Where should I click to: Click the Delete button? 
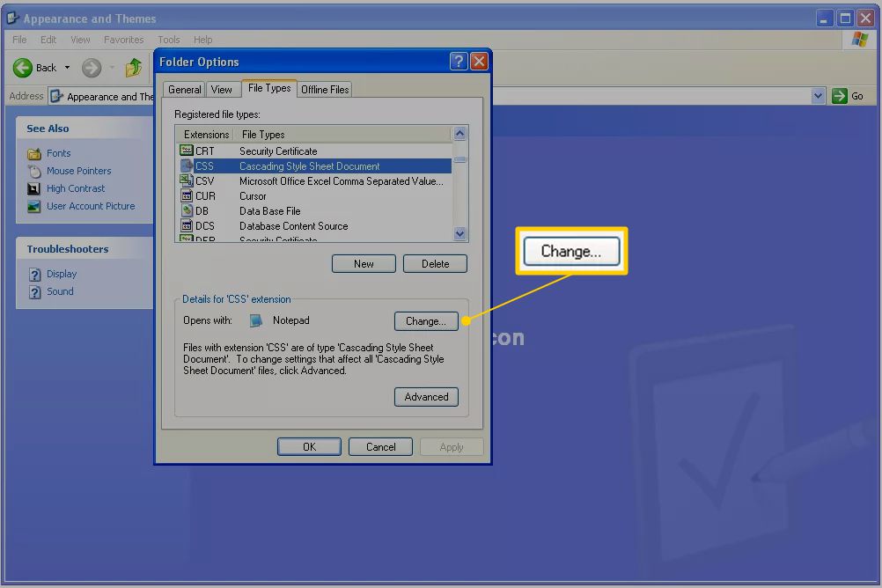coord(435,264)
